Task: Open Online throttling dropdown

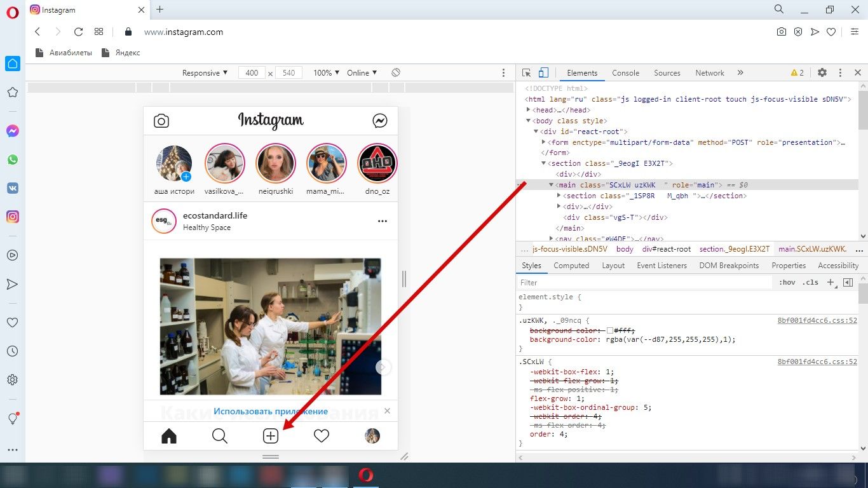Action: [x=362, y=73]
